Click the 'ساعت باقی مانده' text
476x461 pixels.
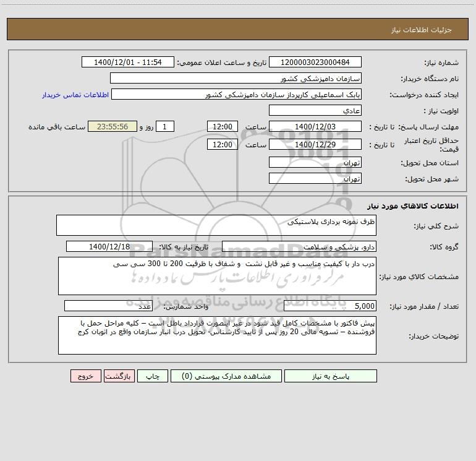(57, 127)
